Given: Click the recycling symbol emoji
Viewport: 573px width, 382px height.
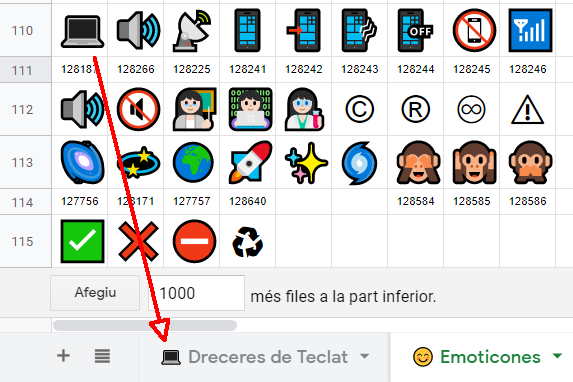Looking at the screenshot, I should pyautogui.click(x=247, y=241).
